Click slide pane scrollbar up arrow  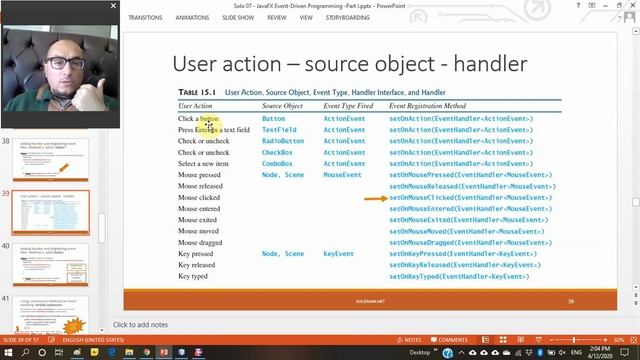pos(636,31)
